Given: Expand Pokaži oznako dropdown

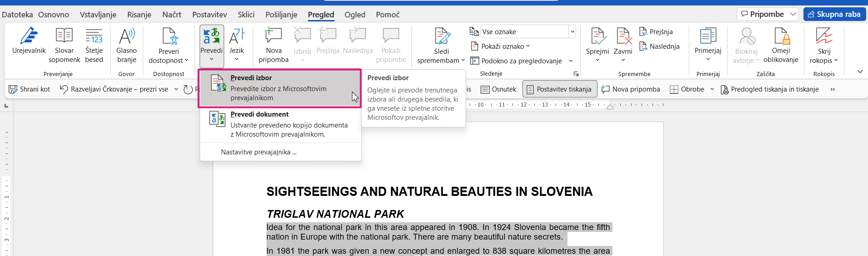Looking at the screenshot, I should tap(500, 46).
